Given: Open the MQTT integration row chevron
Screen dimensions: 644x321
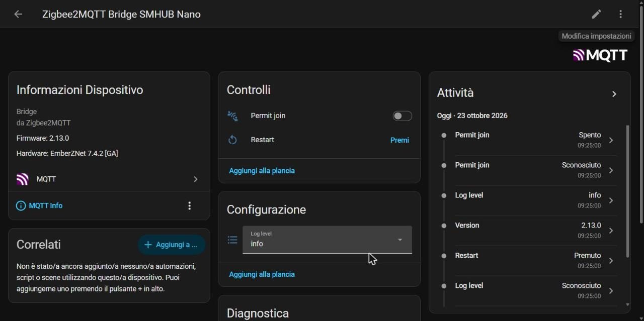Looking at the screenshot, I should pyautogui.click(x=196, y=179).
